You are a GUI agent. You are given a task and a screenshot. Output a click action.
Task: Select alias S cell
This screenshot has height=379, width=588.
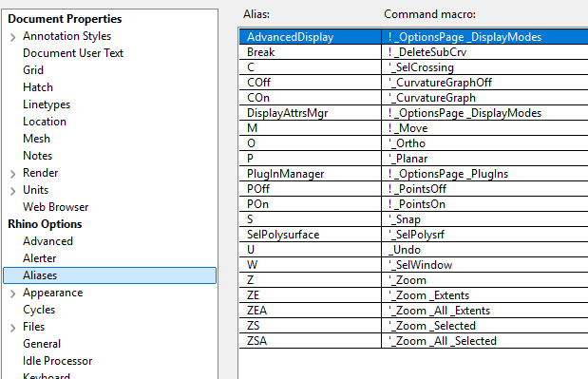310,219
